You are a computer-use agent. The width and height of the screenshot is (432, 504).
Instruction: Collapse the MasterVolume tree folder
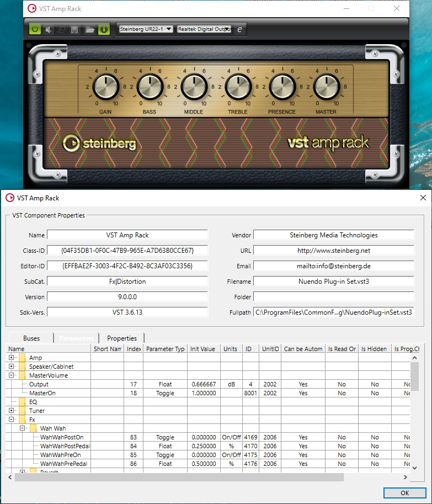click(12, 375)
